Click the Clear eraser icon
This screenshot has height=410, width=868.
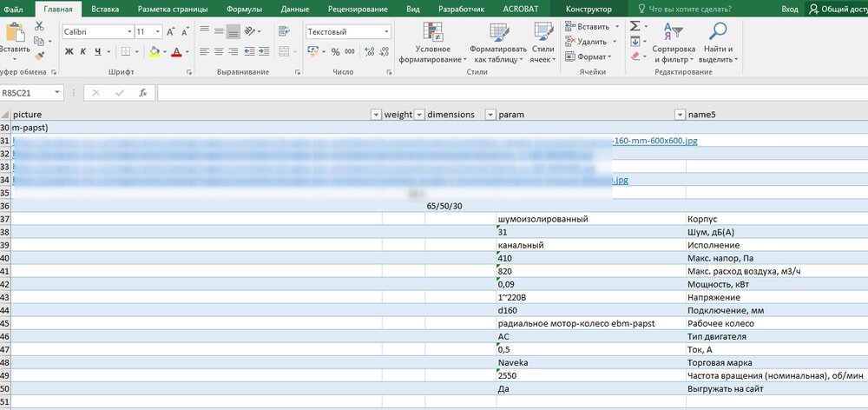[x=635, y=56]
